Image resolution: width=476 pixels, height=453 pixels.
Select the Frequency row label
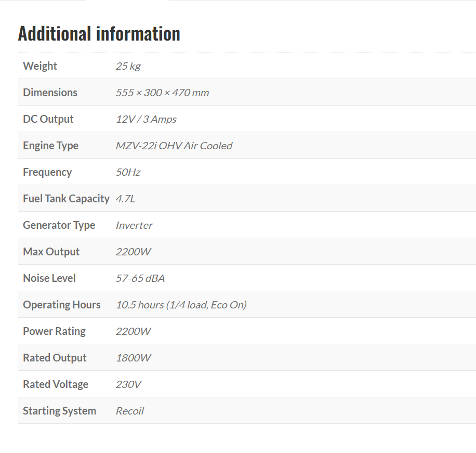(47, 172)
